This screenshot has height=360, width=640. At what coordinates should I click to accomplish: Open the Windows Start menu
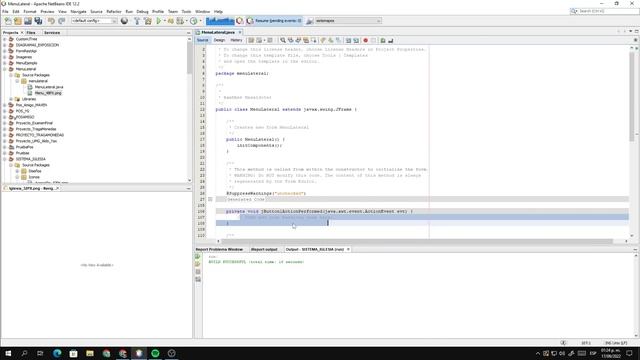coord(8,353)
